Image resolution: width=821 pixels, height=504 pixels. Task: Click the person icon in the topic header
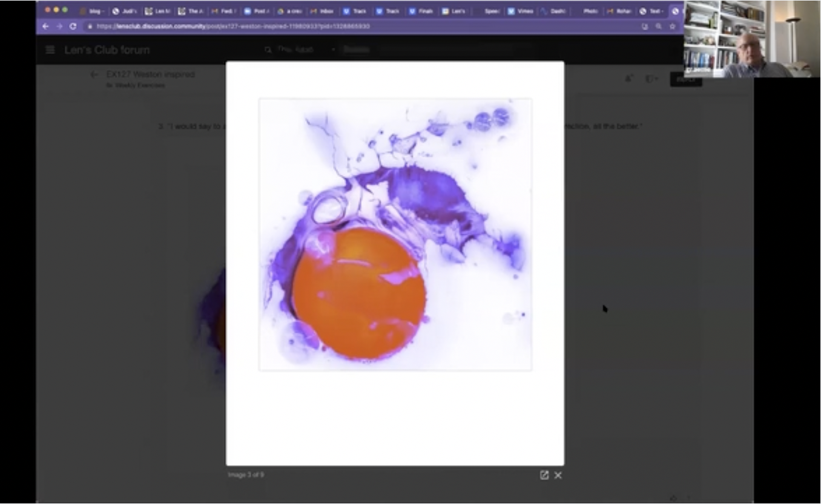629,79
